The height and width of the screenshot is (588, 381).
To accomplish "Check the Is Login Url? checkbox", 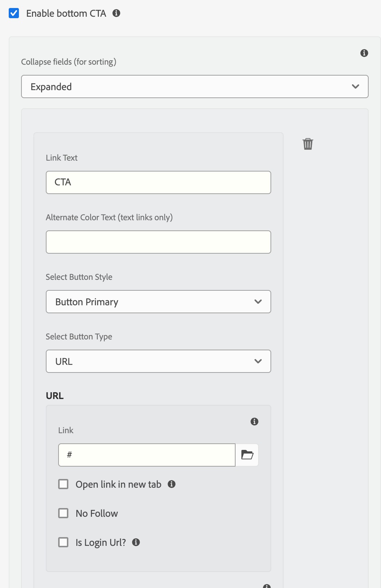I will pyautogui.click(x=63, y=542).
